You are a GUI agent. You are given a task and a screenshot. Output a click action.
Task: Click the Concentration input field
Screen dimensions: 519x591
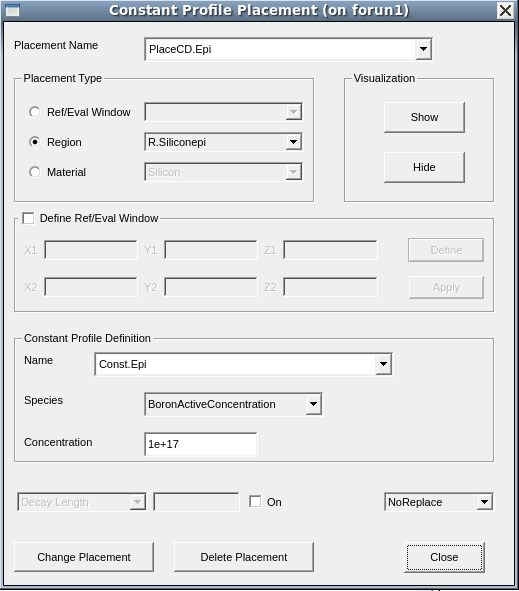point(201,444)
